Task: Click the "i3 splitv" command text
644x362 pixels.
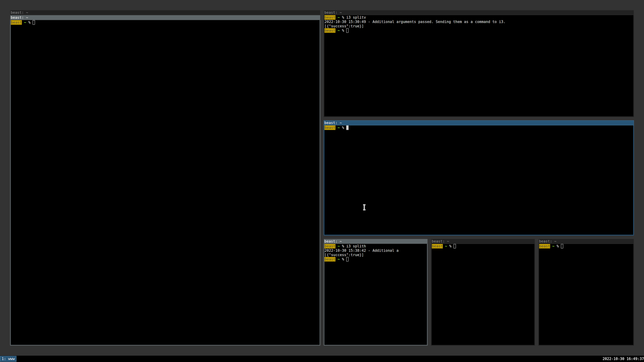Action: 356,17
